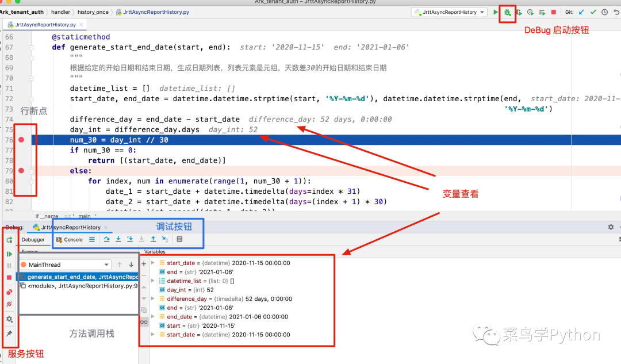The image size is (621, 364).
Task: Open run configuration dropdown JrttAsyncReportHistory
Action: pyautogui.click(x=450, y=12)
